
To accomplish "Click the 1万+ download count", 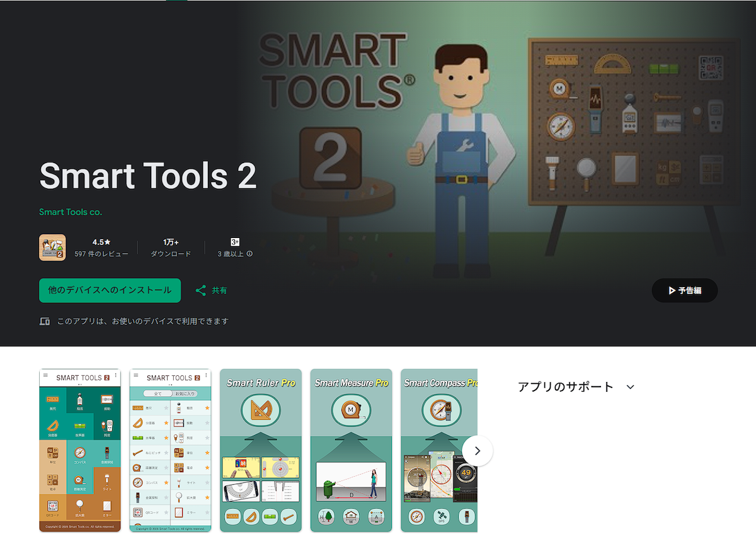I will click(171, 242).
